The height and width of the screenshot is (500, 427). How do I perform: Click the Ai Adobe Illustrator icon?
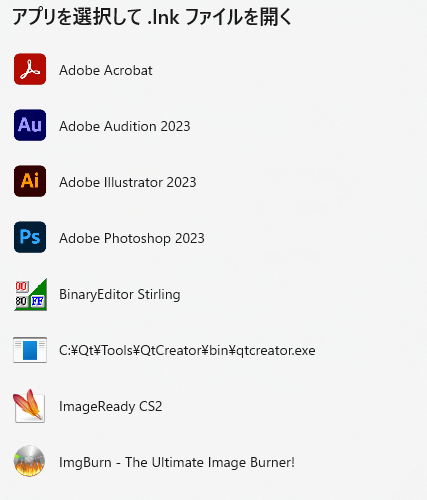[30, 181]
